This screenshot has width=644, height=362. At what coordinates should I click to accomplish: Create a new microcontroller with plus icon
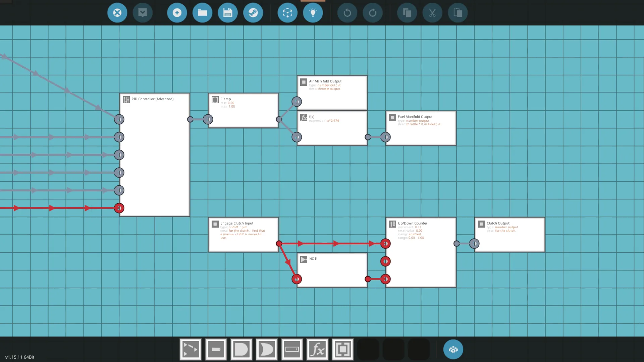[x=177, y=13]
